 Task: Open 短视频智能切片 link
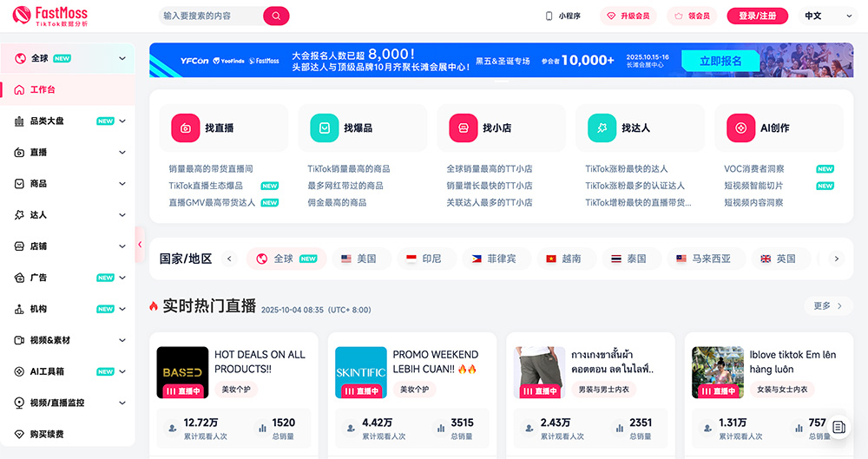pyautogui.click(x=753, y=186)
